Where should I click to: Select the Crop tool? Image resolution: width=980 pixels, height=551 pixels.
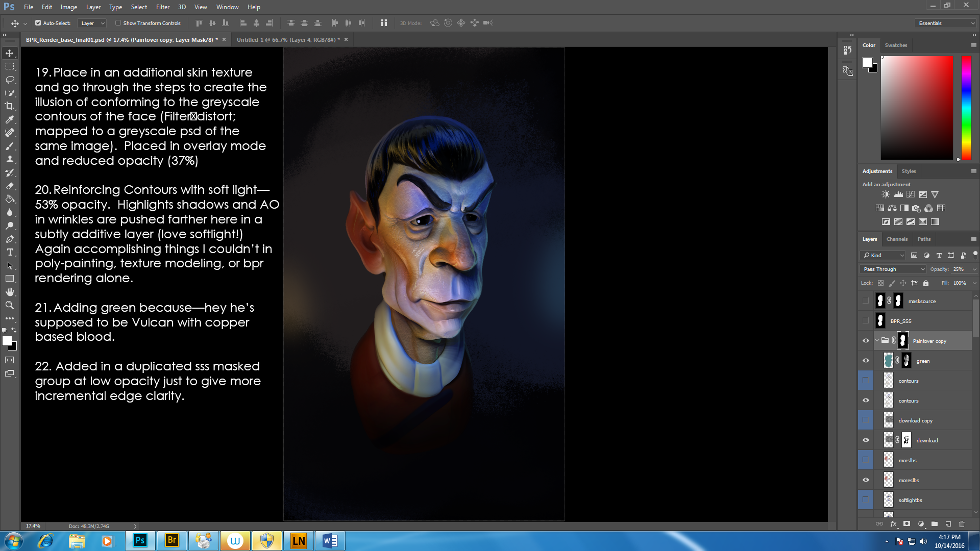point(10,106)
